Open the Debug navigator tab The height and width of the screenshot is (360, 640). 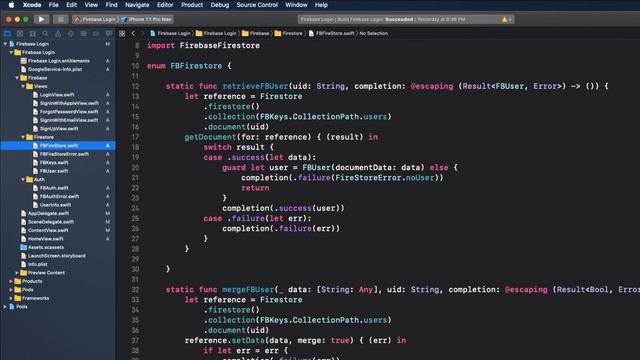[x=83, y=33]
